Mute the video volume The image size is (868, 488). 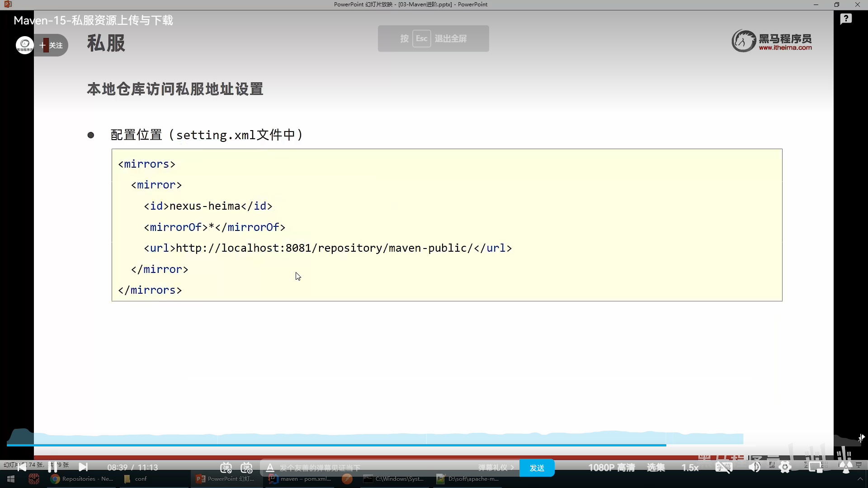[754, 468]
